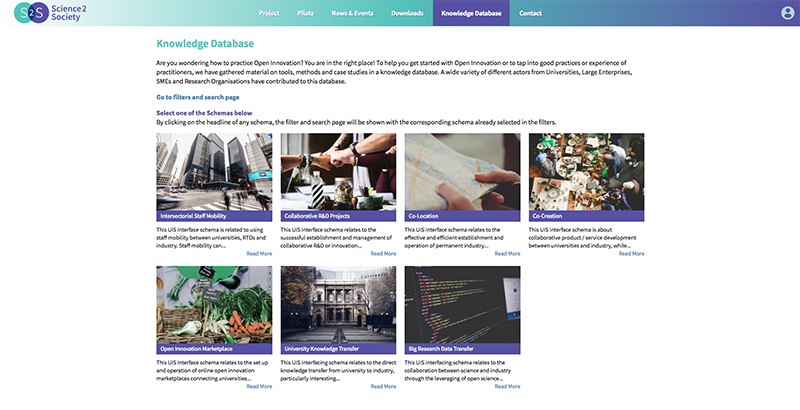Go to the Pilots menu item
Viewport: 800px width, 410px height.
coord(312,14)
